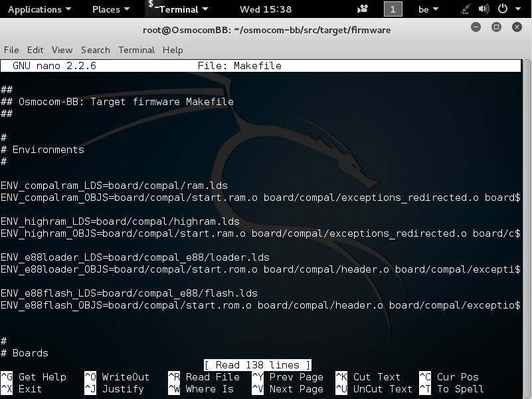Click the '^T To Spell' shortcut label
Viewport: 532px width, 399px height.
click(x=452, y=389)
